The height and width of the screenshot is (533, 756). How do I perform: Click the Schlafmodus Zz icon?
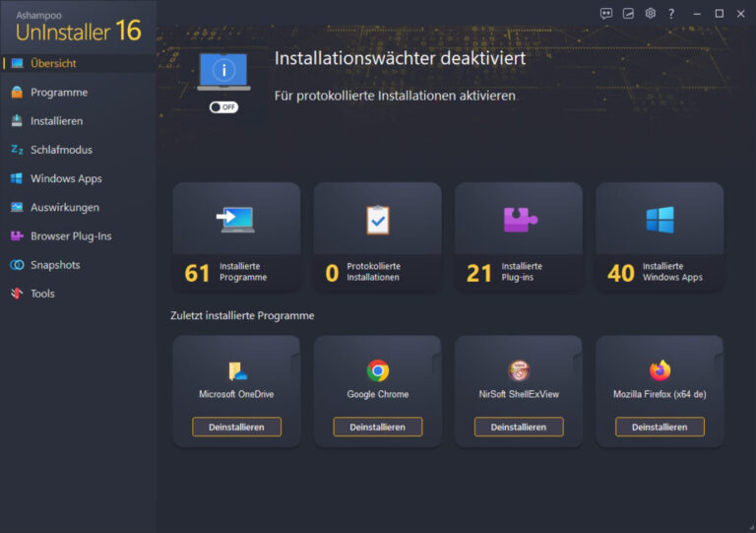(17, 150)
